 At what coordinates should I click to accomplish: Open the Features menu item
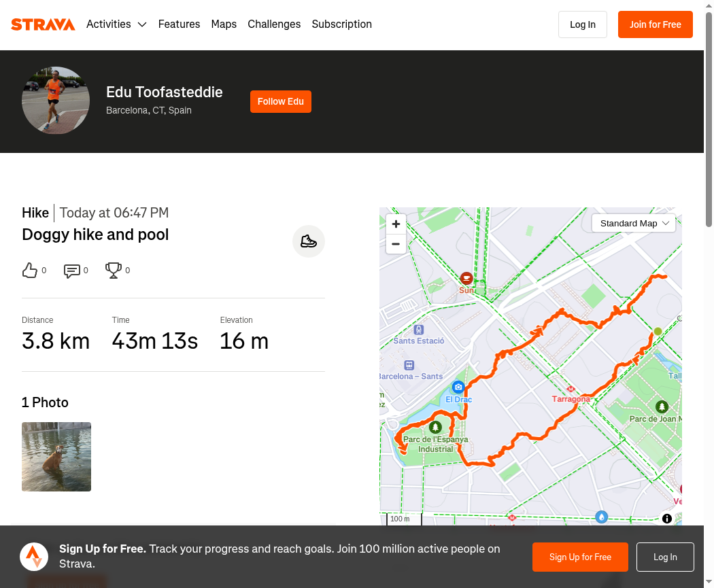point(179,24)
